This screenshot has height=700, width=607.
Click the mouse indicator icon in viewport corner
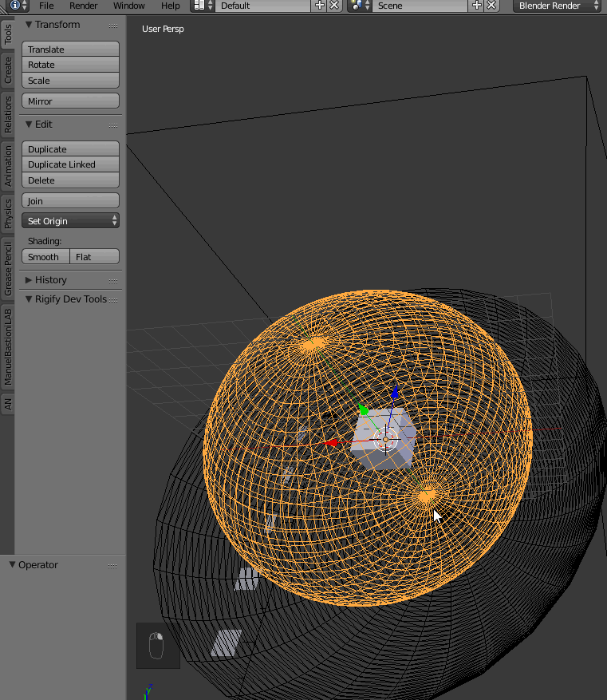tap(158, 645)
